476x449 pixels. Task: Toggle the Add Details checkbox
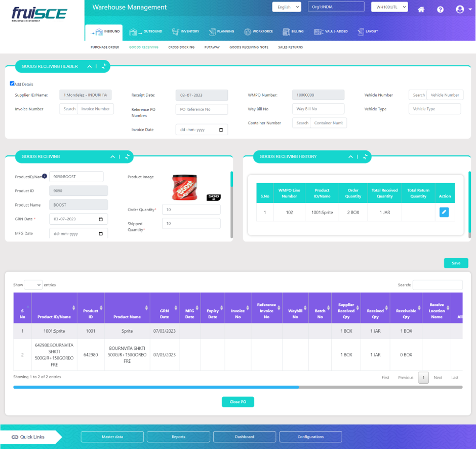(12, 84)
